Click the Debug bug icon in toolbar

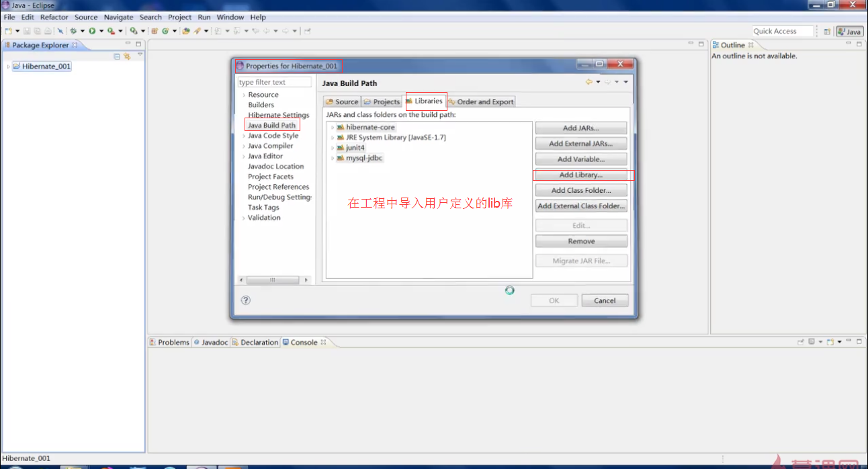pyautogui.click(x=73, y=31)
